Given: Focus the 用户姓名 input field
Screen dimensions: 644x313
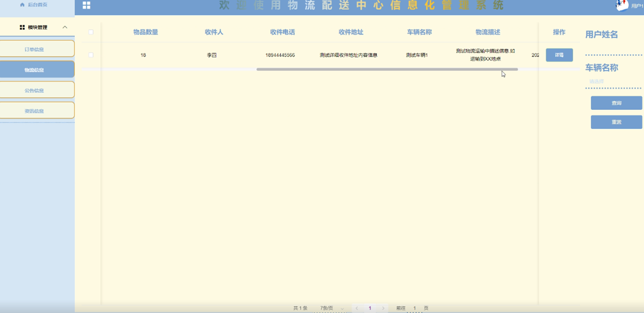Looking at the screenshot, I should (x=613, y=48).
